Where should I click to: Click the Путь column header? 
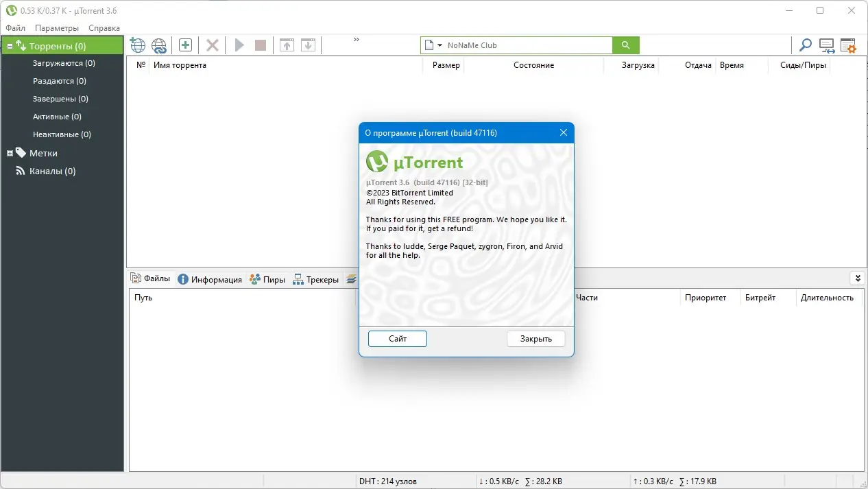point(143,298)
